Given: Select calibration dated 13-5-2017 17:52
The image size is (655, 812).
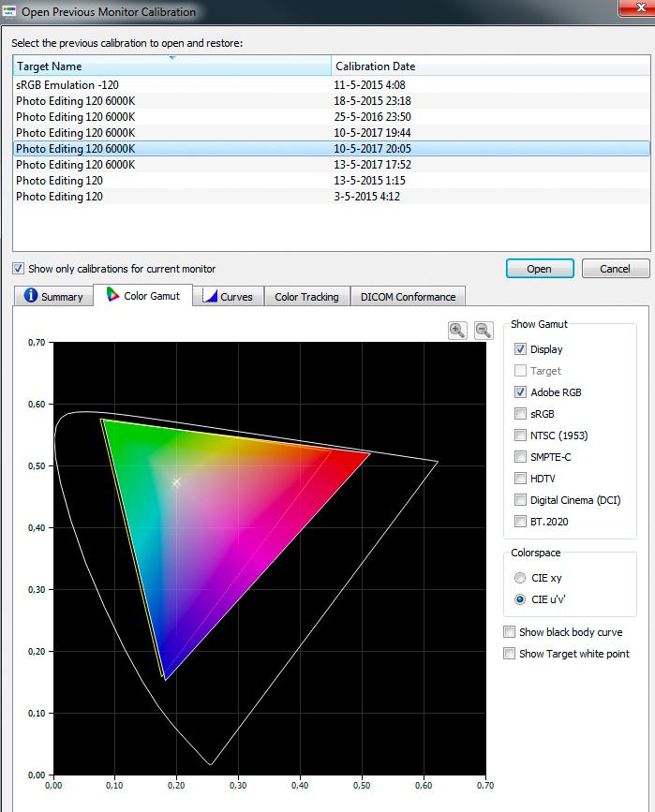Looking at the screenshot, I should click(331, 165).
